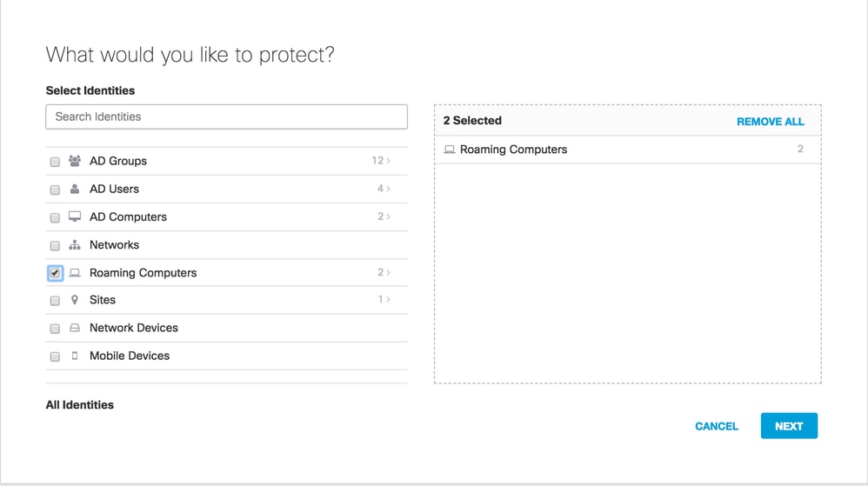Expand the AD Users chevron arrow
Viewport: 868px width, 486px height.
point(388,189)
